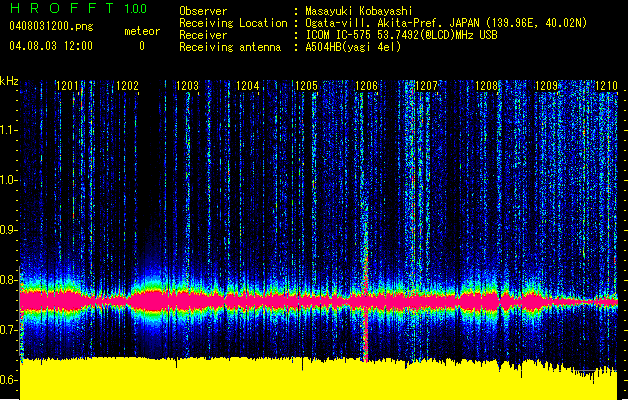Click the 1207 time marker
Image resolution: width=629 pixels, height=400 pixels.
coord(426,86)
